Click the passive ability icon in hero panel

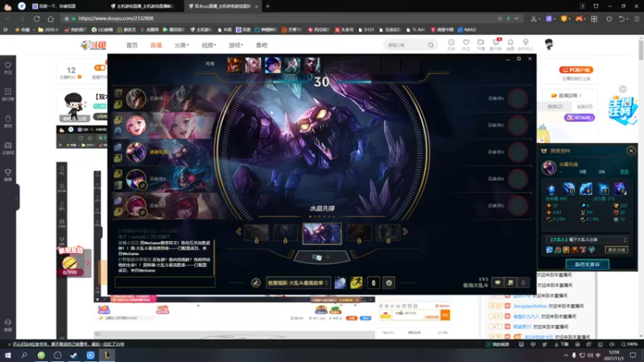[x=551, y=189]
